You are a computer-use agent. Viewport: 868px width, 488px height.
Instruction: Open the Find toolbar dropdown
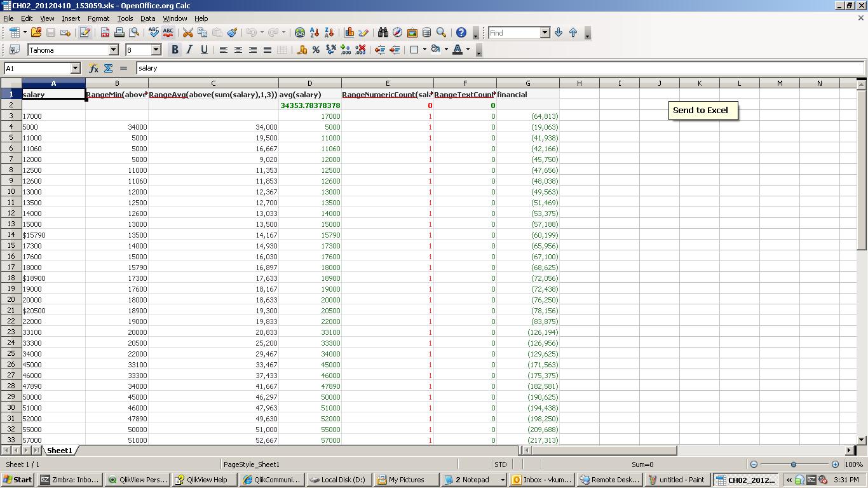[545, 32]
